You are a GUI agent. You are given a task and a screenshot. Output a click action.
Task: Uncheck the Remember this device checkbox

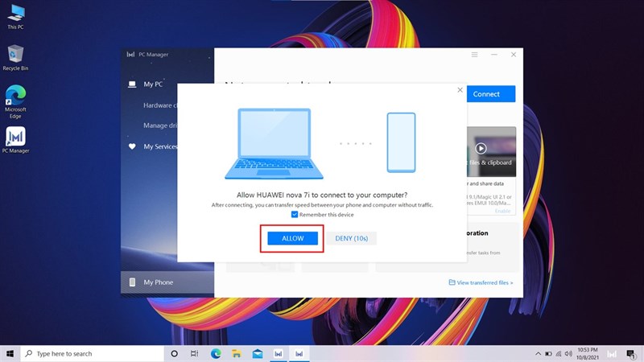295,215
